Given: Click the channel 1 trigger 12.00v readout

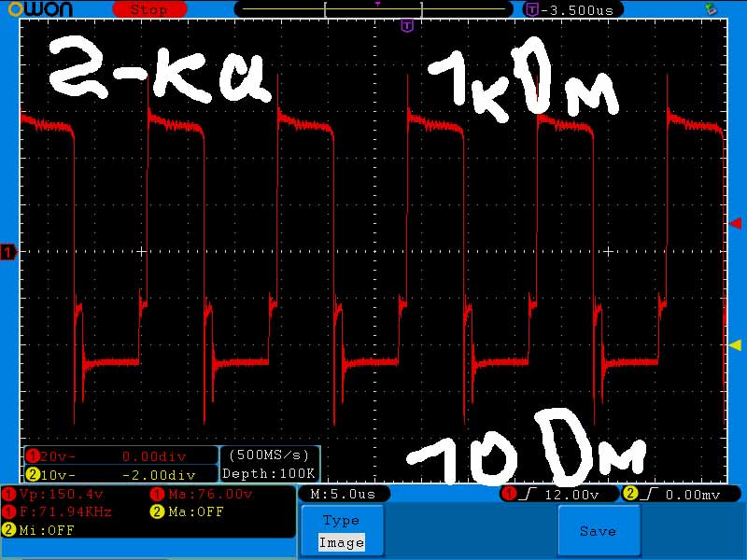Looking at the screenshot, I should [558, 495].
